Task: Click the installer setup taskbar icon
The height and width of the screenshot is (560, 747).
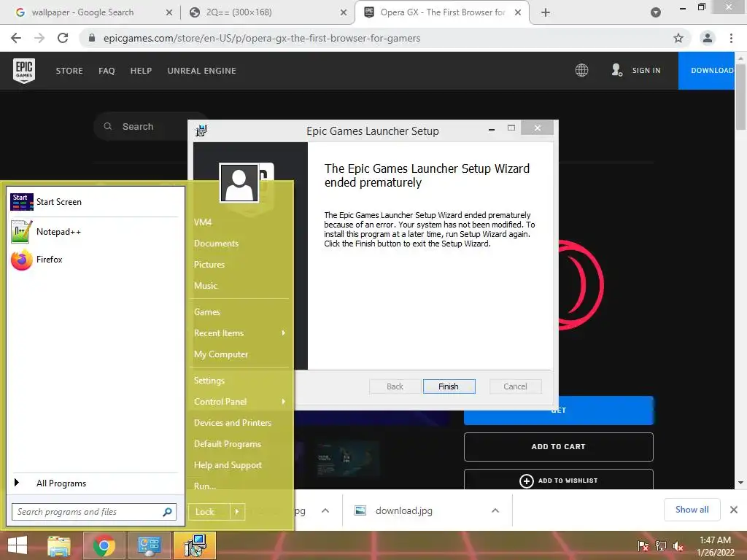Action: point(195,545)
